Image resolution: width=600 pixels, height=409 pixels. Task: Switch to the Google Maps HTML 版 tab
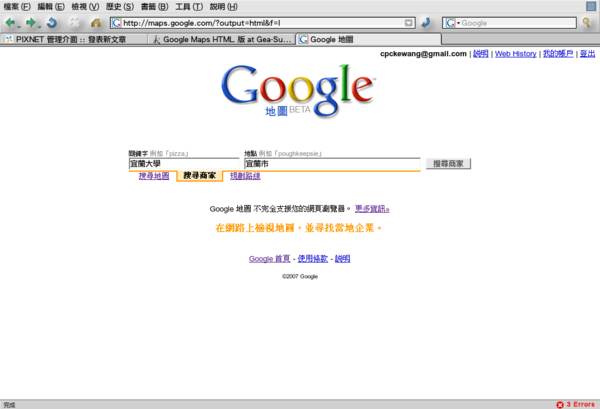pos(222,39)
